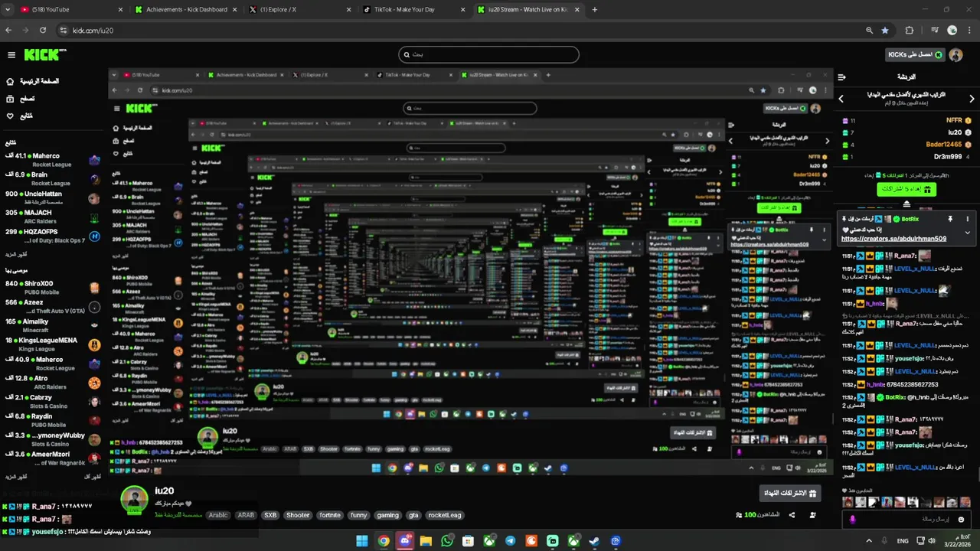
Task: Click the green Gift 5 subs button
Action: click(x=907, y=188)
